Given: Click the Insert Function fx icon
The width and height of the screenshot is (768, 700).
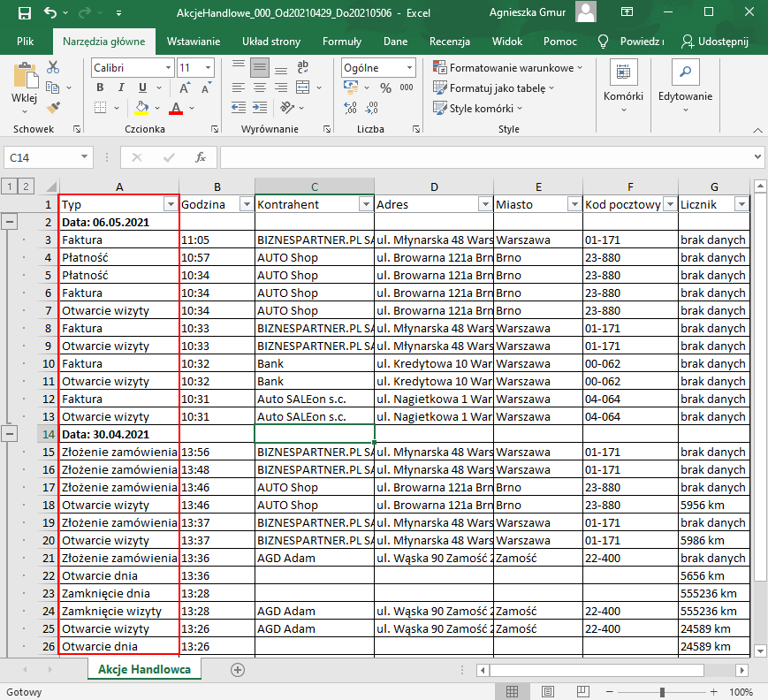Looking at the screenshot, I should pyautogui.click(x=201, y=157).
